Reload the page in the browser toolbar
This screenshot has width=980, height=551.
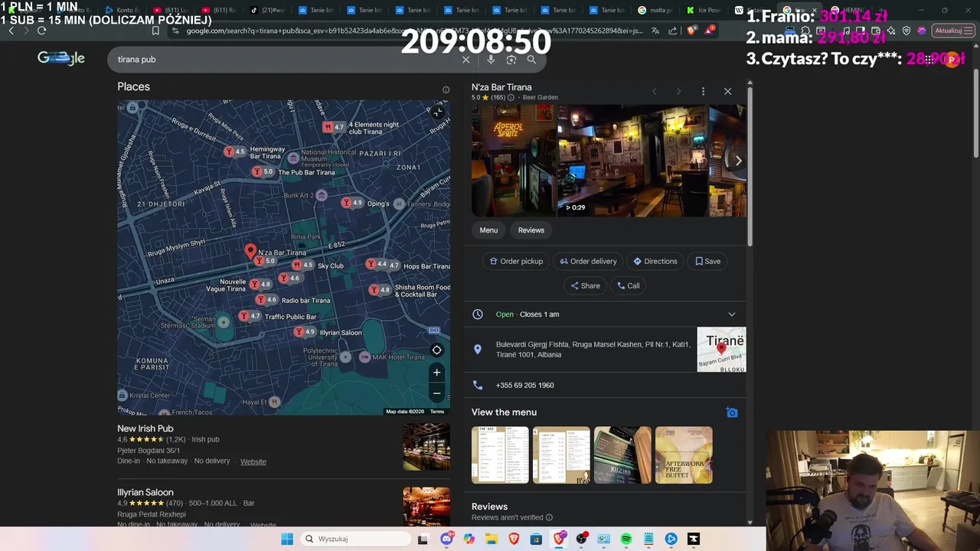click(42, 31)
